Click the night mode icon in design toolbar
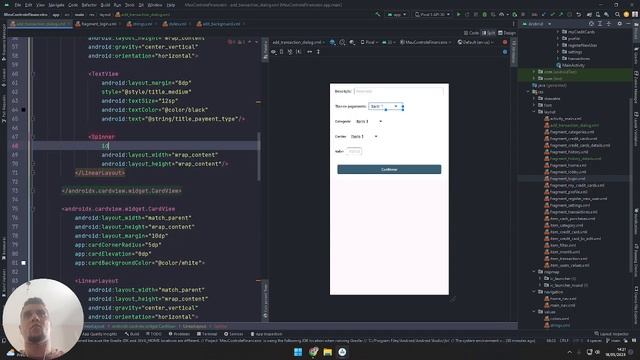This screenshot has height=360, width=640. tap(352, 42)
